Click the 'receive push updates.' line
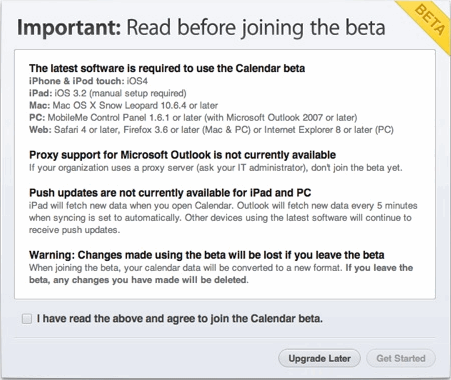Screen dimensions: 451x380 74,230
